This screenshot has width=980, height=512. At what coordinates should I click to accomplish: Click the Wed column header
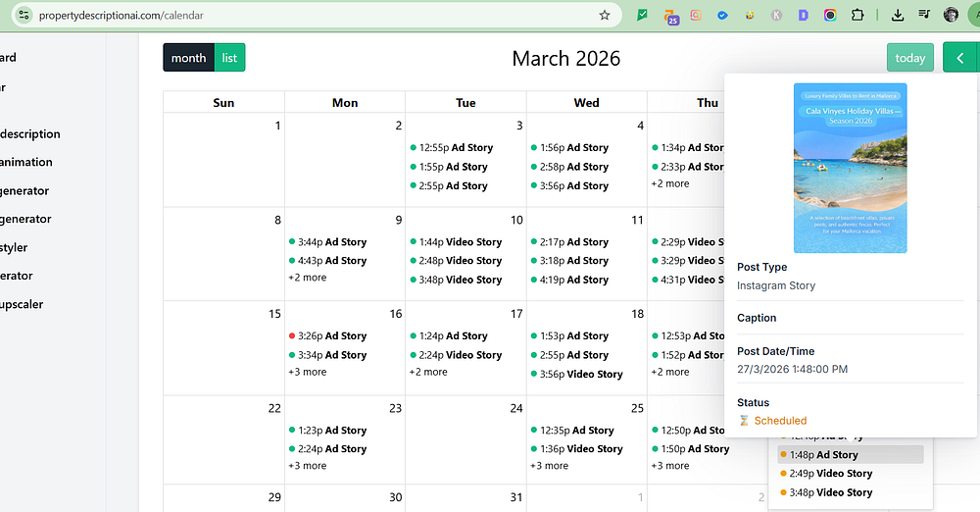coord(586,103)
